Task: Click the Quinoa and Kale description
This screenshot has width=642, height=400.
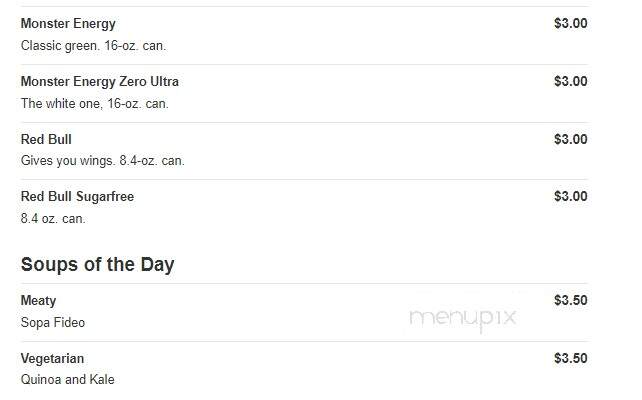Action: [x=68, y=380]
